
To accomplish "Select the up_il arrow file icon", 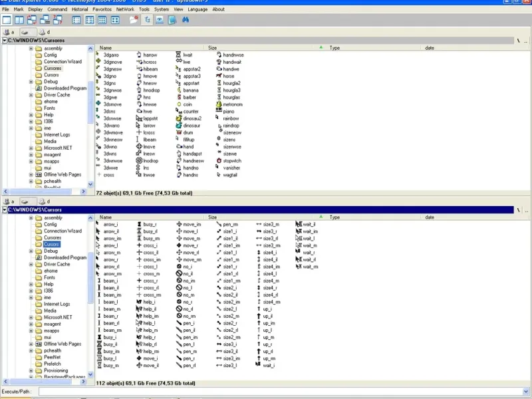I will pos(259,316).
